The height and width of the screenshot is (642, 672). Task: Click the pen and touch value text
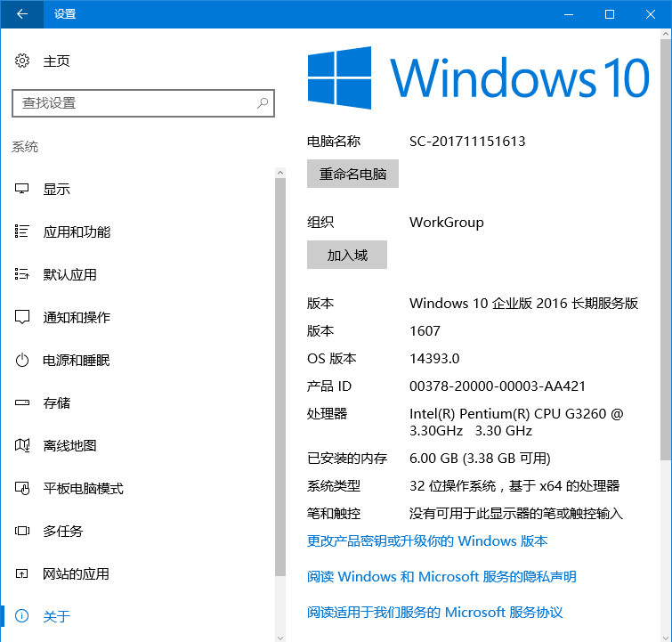(515, 514)
